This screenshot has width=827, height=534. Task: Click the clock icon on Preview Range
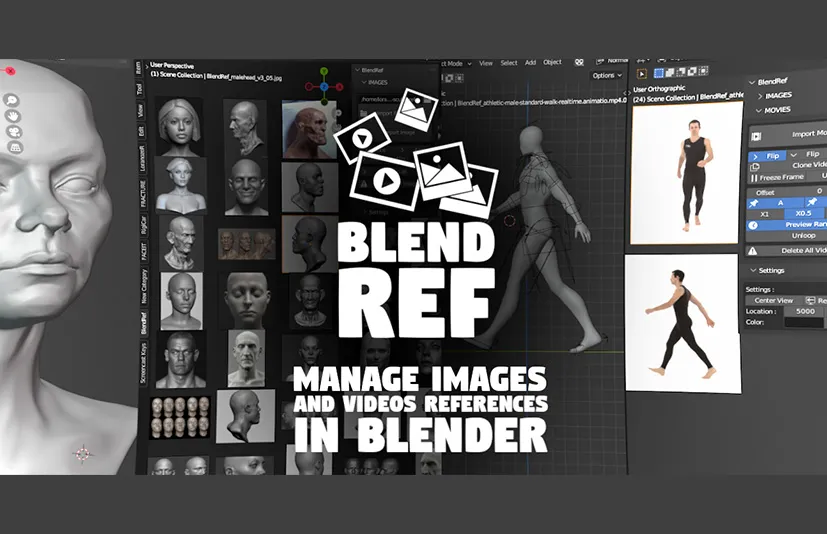click(753, 225)
